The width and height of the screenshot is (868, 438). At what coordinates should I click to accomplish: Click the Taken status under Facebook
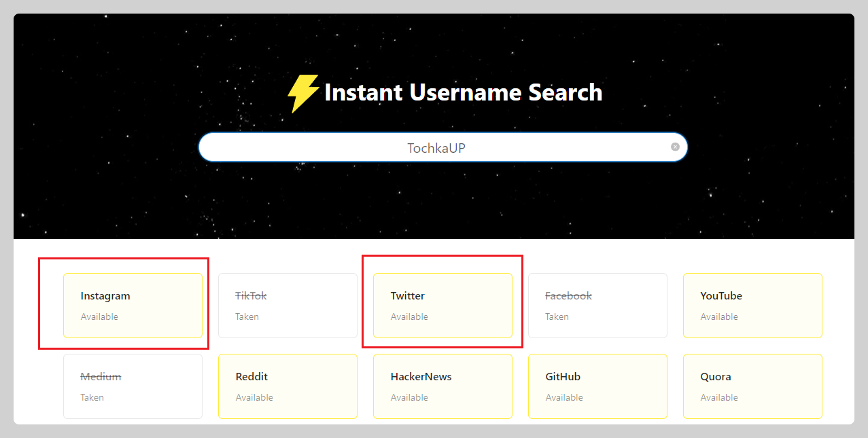pyautogui.click(x=557, y=317)
